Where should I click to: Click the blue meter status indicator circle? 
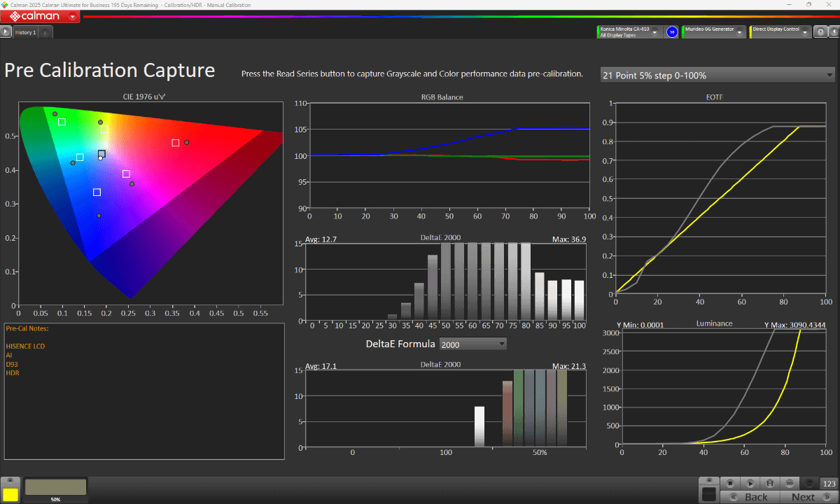coord(671,31)
